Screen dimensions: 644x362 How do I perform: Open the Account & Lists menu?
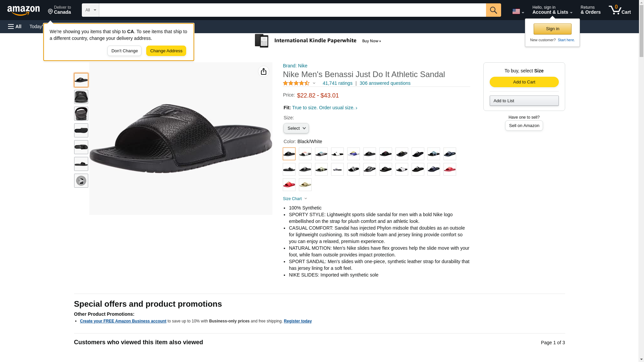(x=552, y=10)
